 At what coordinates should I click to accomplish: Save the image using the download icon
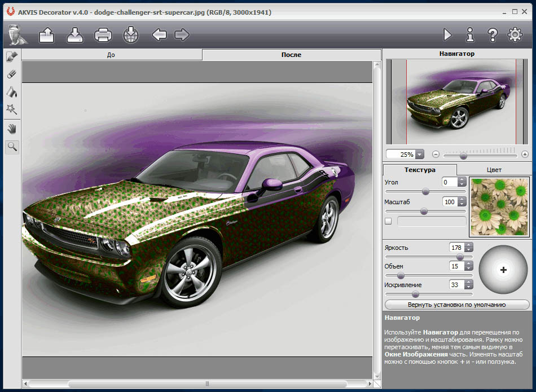click(x=75, y=35)
